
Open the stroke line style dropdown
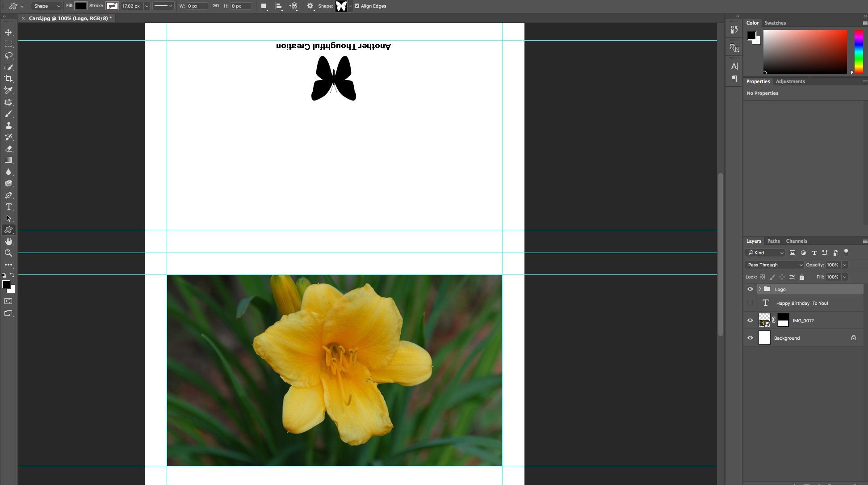coord(163,6)
